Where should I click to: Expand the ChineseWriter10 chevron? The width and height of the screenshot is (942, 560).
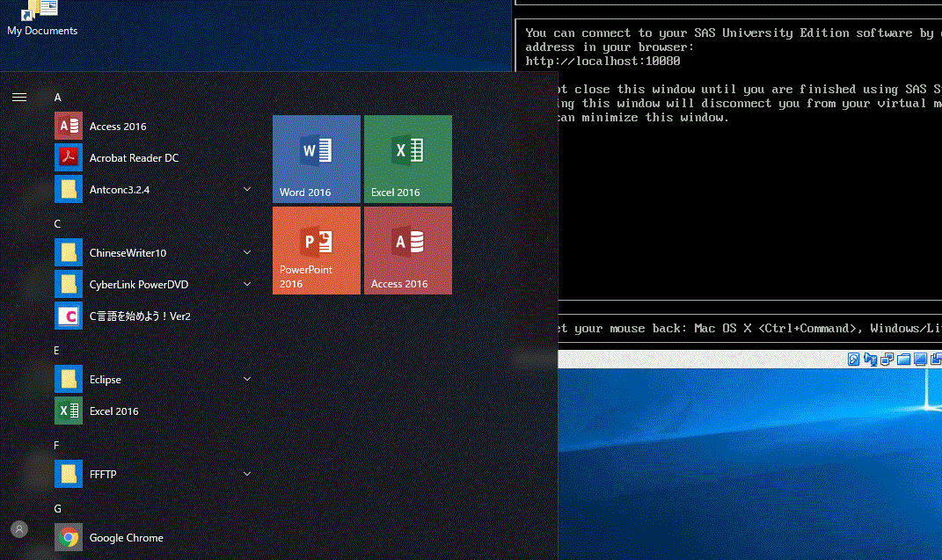pyautogui.click(x=247, y=252)
